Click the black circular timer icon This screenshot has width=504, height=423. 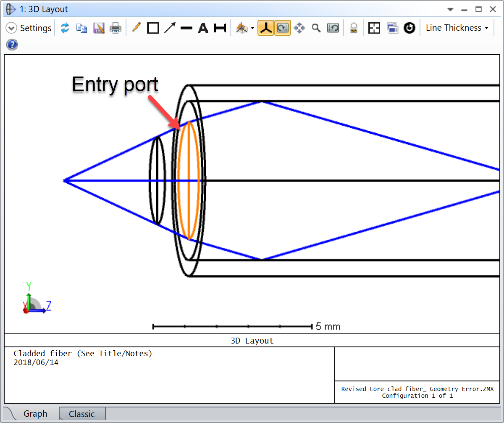coord(409,28)
